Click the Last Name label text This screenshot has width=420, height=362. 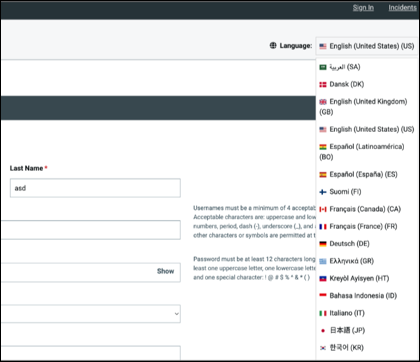pos(26,168)
